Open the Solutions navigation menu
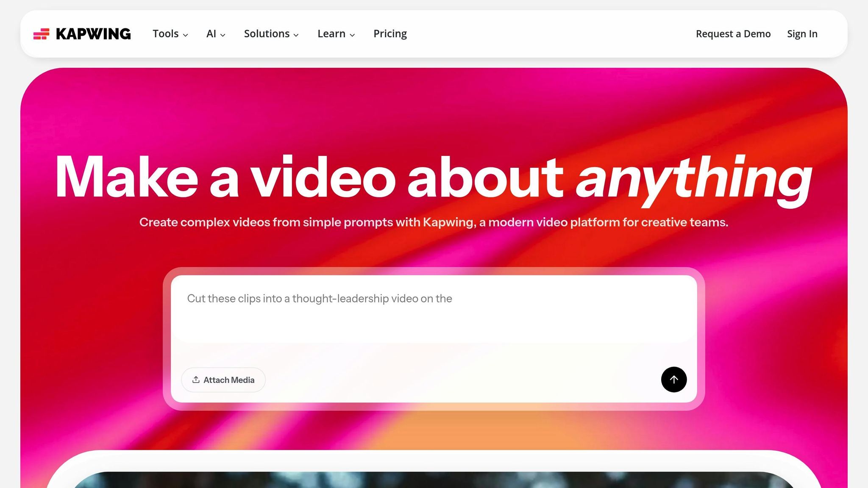868x488 pixels. (267, 34)
